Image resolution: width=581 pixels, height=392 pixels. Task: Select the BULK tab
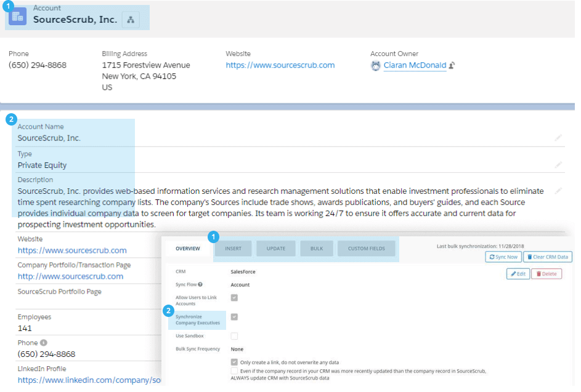(317, 248)
